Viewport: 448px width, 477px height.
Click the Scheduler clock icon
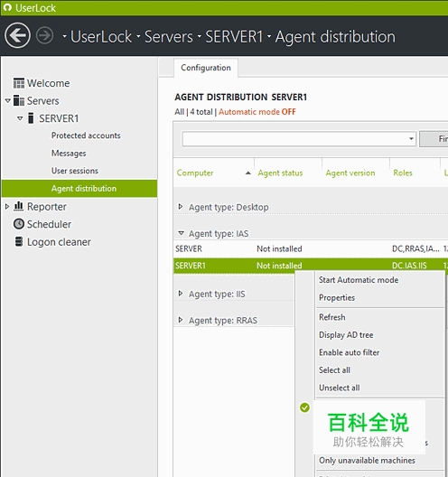(x=19, y=224)
